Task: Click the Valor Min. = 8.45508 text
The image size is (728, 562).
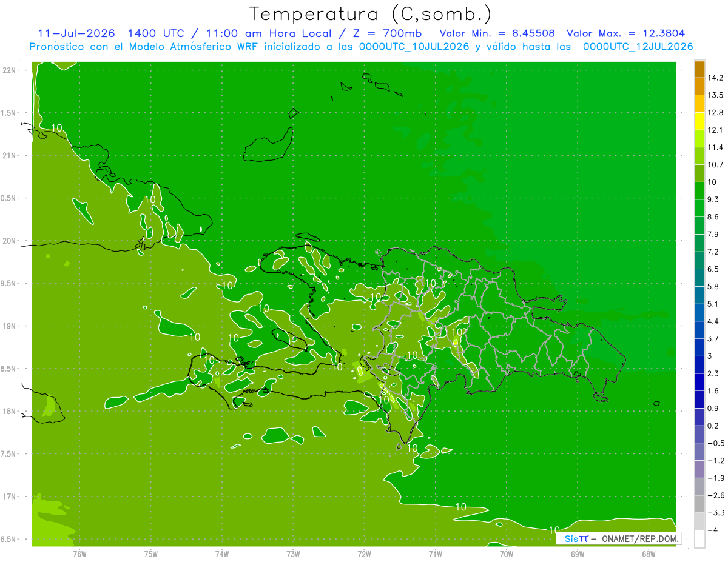Action: (x=497, y=33)
